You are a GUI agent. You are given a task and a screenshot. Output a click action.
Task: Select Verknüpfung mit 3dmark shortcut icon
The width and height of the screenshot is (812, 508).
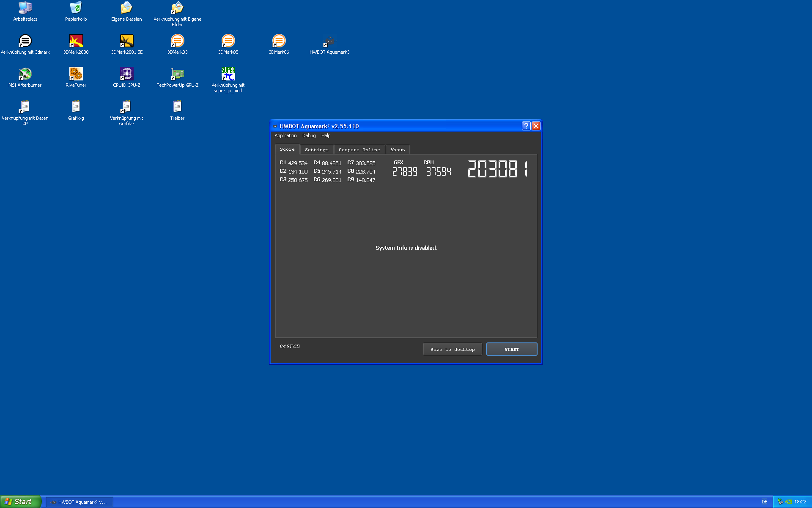click(x=25, y=44)
